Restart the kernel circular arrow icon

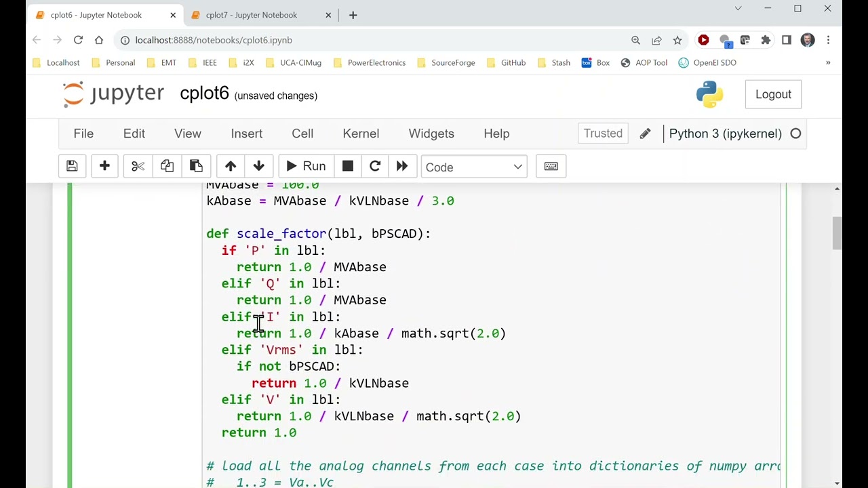click(x=374, y=167)
